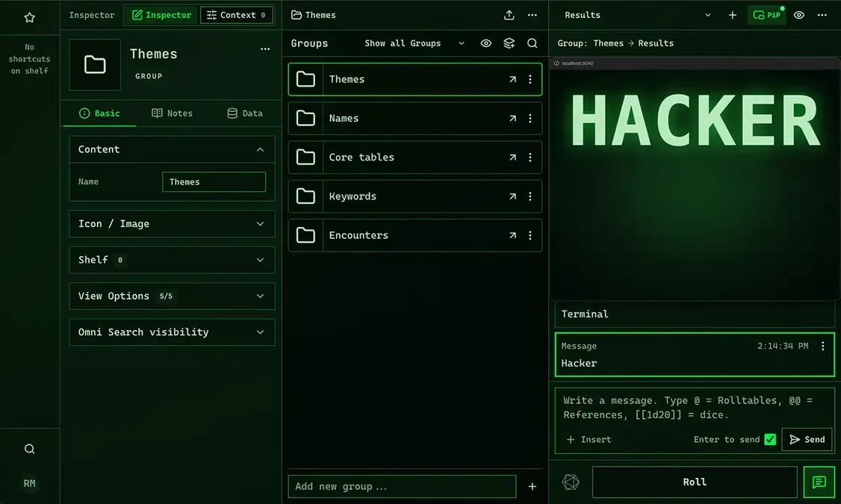Click the layers stack icon in Groups

coord(509,43)
